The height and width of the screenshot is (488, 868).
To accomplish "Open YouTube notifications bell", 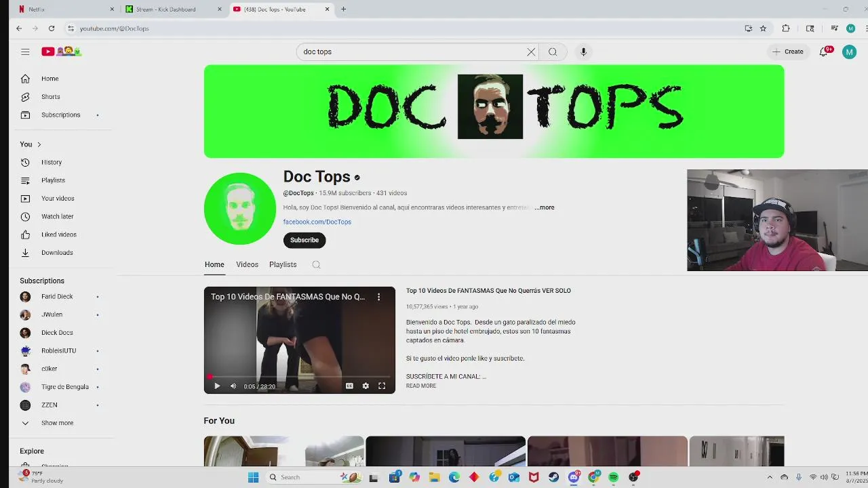I will (824, 52).
